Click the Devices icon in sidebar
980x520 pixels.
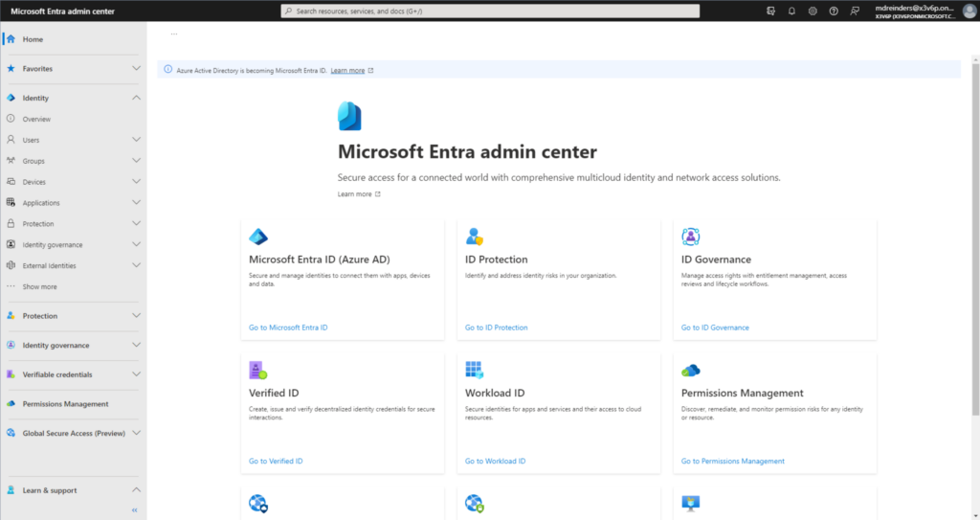point(11,181)
